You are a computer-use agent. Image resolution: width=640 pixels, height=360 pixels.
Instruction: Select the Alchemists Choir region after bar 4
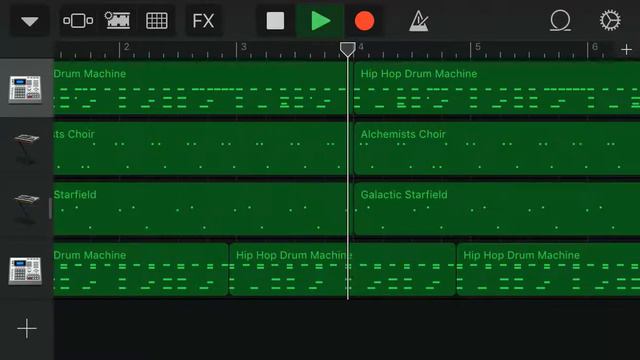click(497, 149)
